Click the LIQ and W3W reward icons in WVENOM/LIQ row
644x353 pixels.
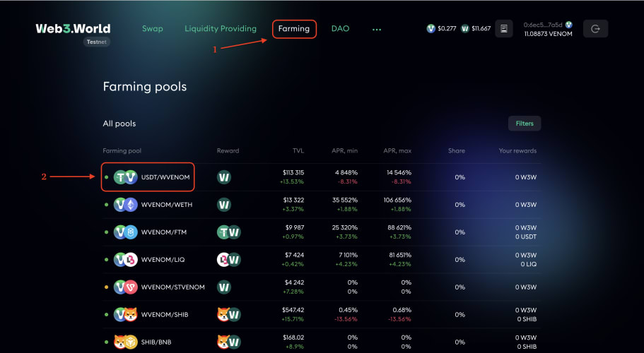tap(229, 260)
